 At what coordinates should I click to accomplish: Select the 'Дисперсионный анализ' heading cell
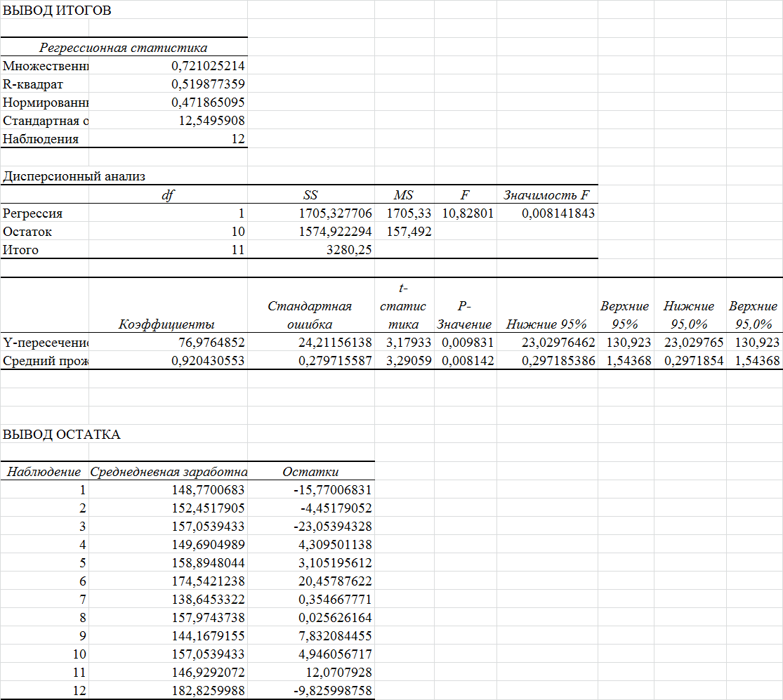(x=74, y=176)
